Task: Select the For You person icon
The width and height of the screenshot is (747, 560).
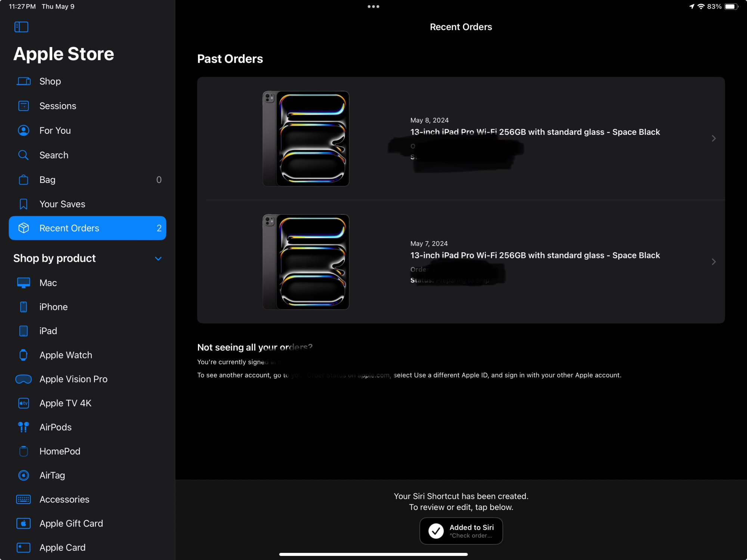Action: click(24, 131)
